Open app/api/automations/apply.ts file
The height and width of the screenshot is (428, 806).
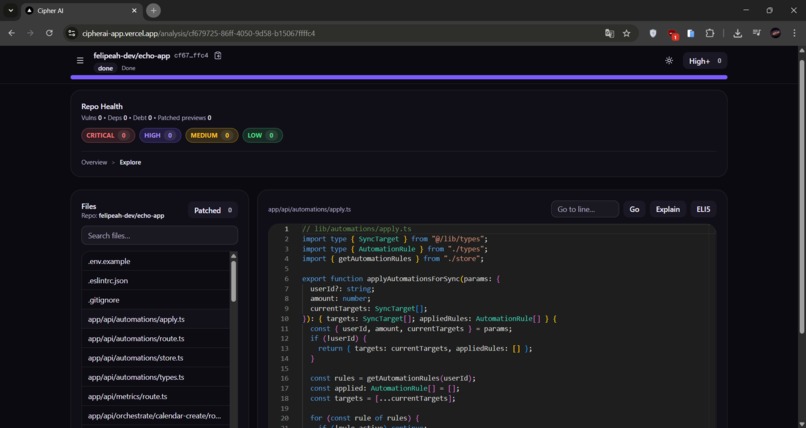point(156,319)
